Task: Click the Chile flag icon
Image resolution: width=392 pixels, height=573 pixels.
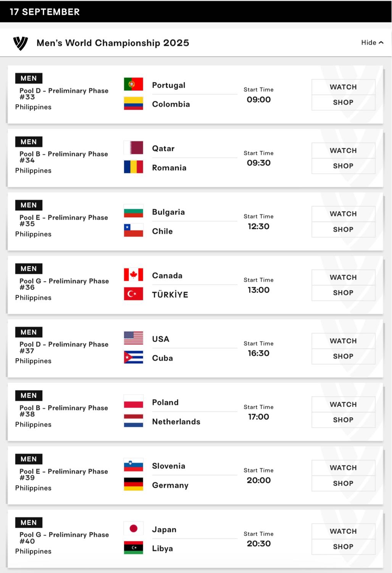Action: (x=134, y=230)
